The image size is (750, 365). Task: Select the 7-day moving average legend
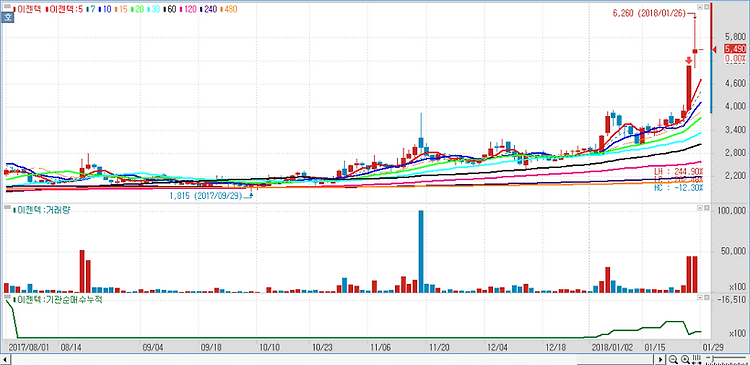tap(90, 9)
